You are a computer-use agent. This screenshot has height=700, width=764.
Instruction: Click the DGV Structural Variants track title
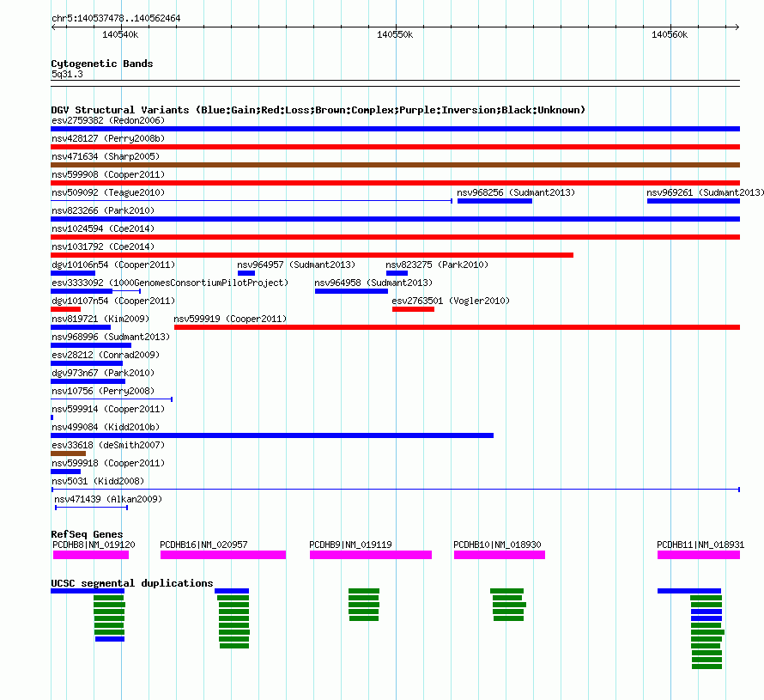tap(318, 110)
